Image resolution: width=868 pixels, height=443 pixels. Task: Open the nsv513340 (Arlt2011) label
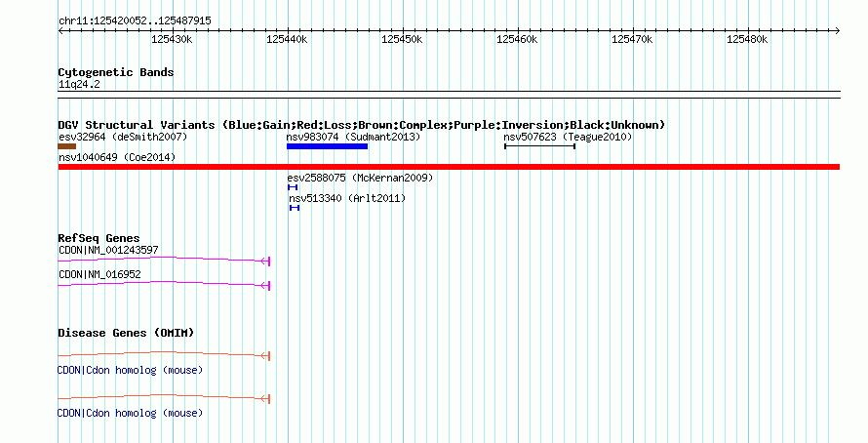point(347,198)
